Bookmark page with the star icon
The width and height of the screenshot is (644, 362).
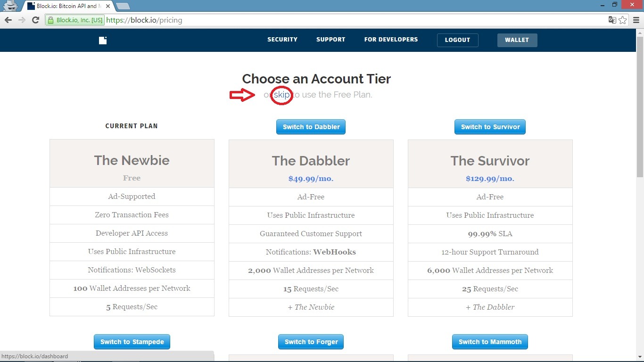coord(623,20)
